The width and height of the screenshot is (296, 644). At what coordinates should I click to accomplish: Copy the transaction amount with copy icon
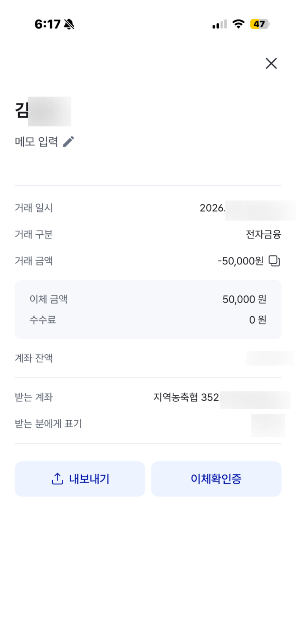[274, 261]
